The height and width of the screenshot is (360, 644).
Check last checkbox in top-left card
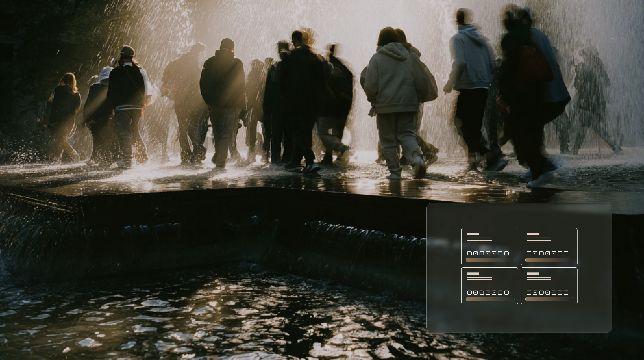coord(507,253)
